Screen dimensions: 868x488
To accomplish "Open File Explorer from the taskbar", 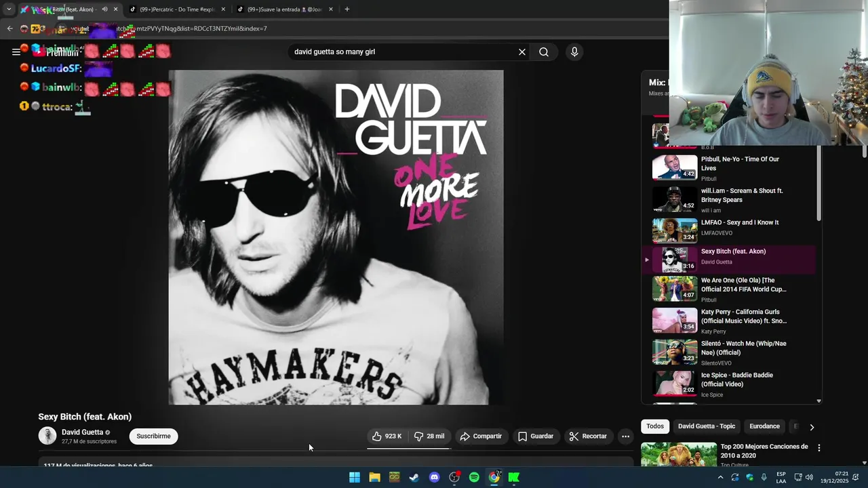I will [374, 477].
